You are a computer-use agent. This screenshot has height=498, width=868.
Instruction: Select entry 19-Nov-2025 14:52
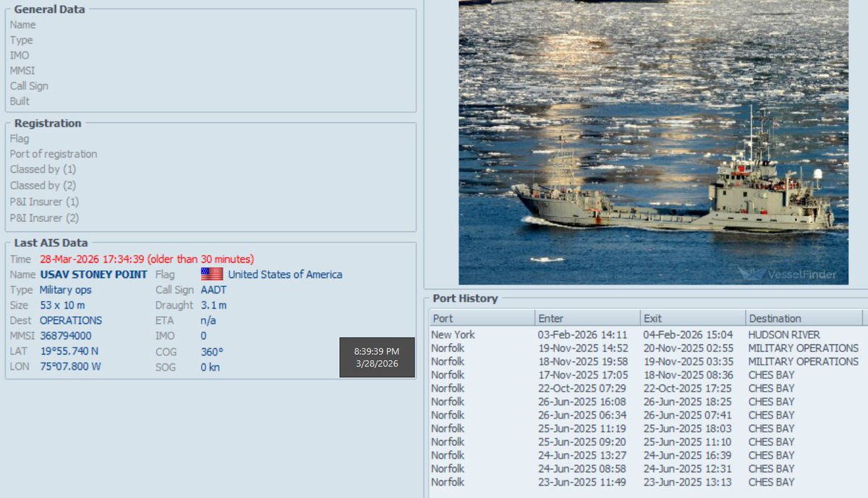click(x=583, y=348)
